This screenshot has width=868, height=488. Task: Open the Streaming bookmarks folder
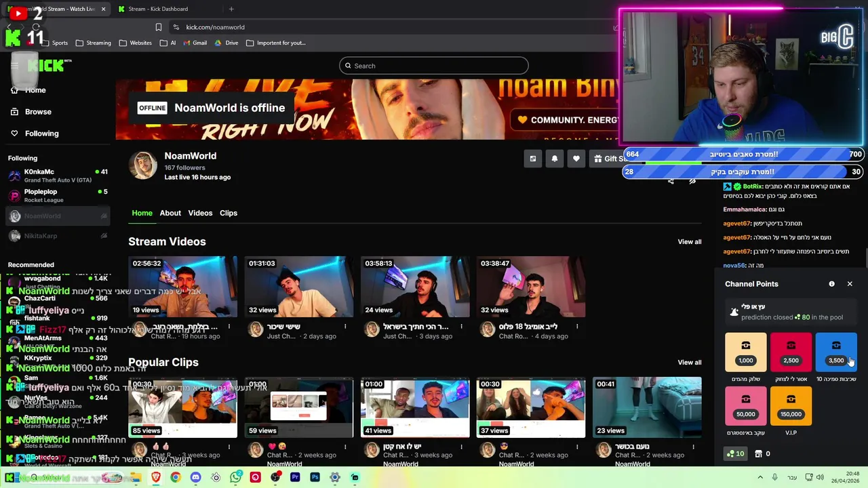[94, 43]
